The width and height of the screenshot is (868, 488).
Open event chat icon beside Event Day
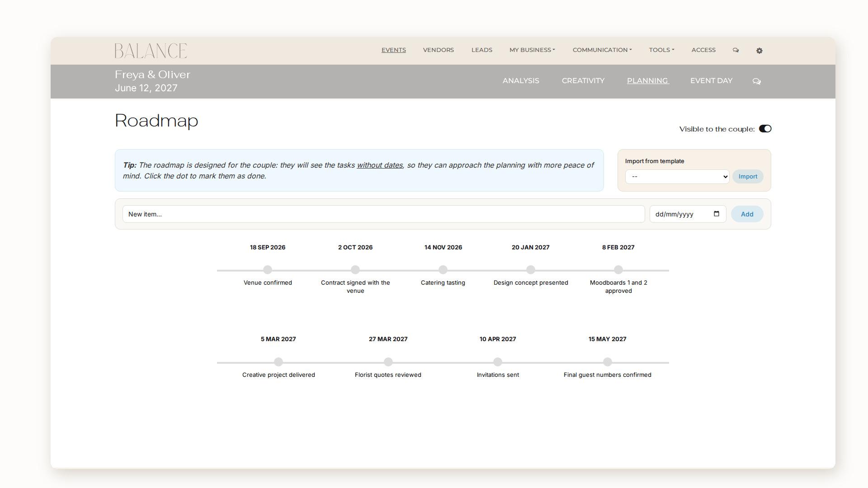click(x=756, y=81)
